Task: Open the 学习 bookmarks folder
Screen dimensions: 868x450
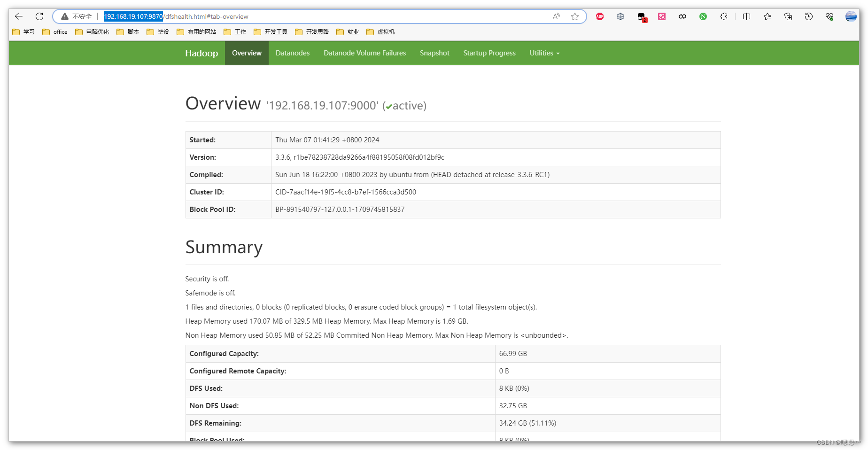Action: (x=23, y=32)
